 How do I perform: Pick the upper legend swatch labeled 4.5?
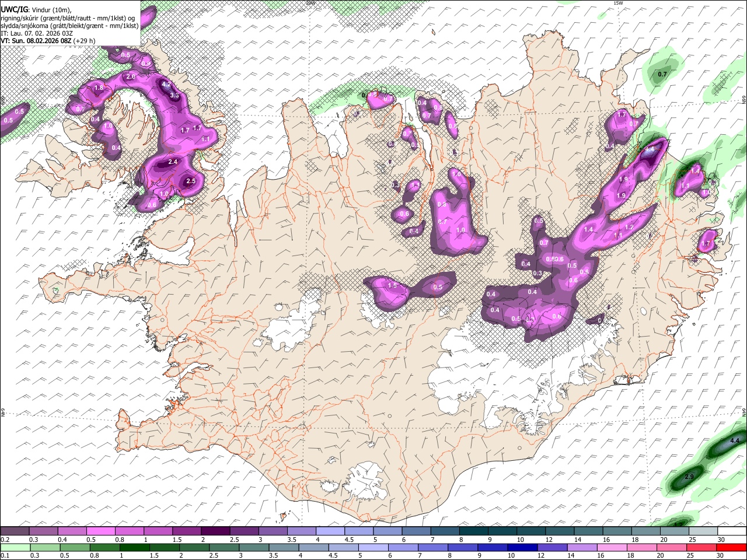[x=358, y=531]
